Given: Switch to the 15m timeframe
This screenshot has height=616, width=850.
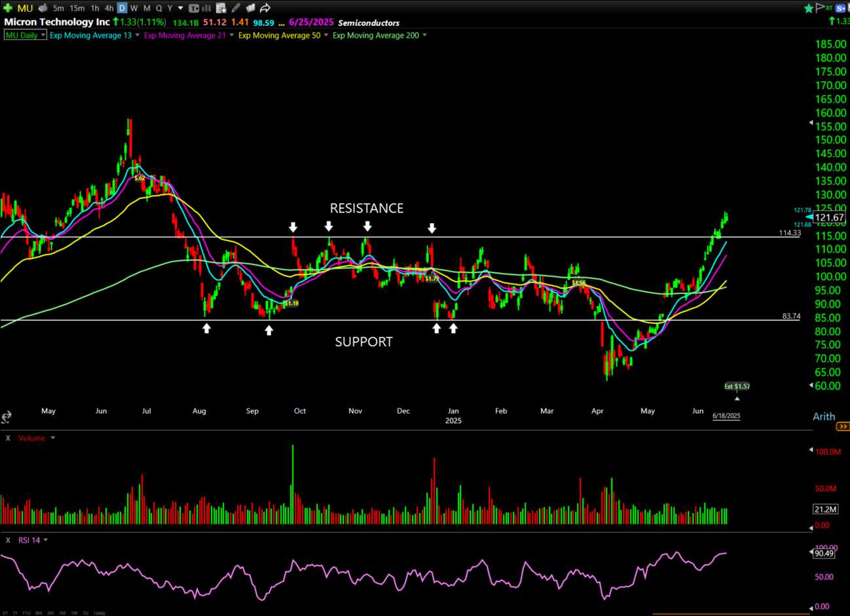Looking at the screenshot, I should click(x=77, y=8).
